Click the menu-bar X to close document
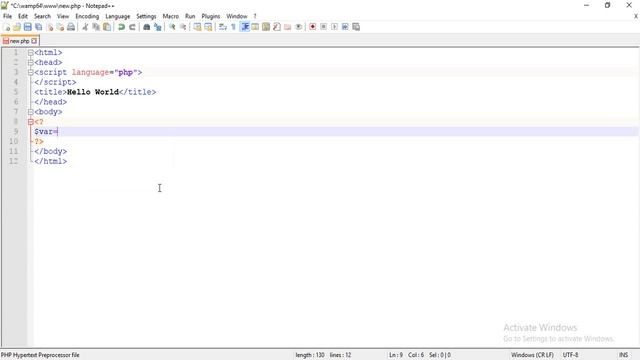Viewport: 640px width, 360px height. coord(636,16)
